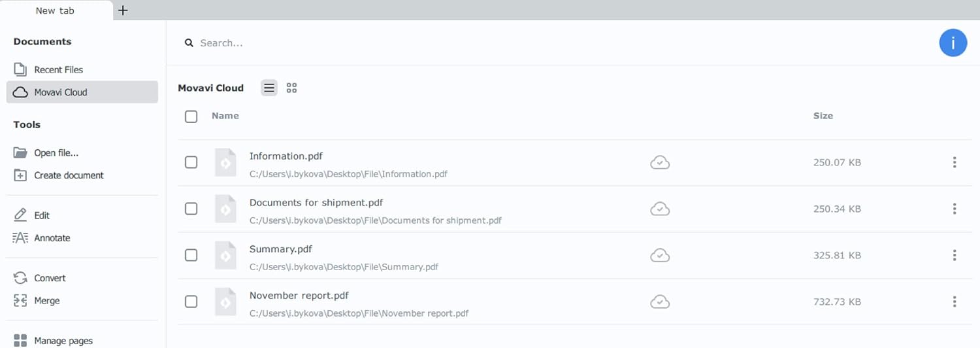Switch to the New tab tab

pos(56,10)
